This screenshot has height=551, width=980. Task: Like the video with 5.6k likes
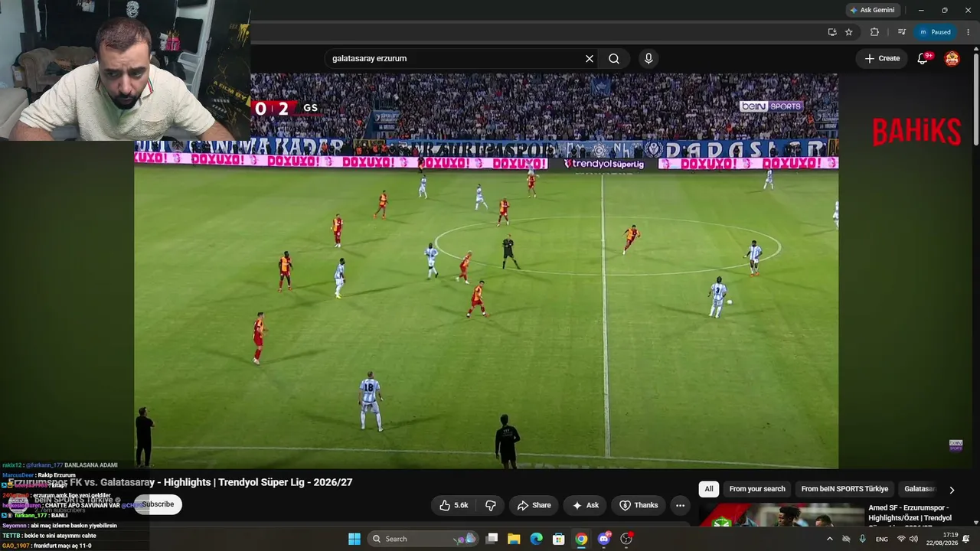[453, 505]
